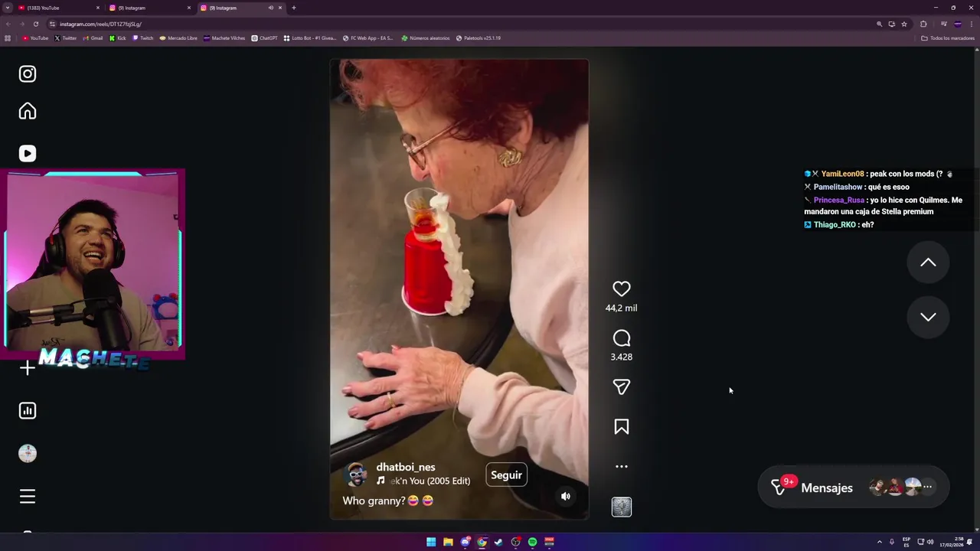Open Steam from the taskbar
This screenshot has width=980, height=551.
(x=498, y=542)
